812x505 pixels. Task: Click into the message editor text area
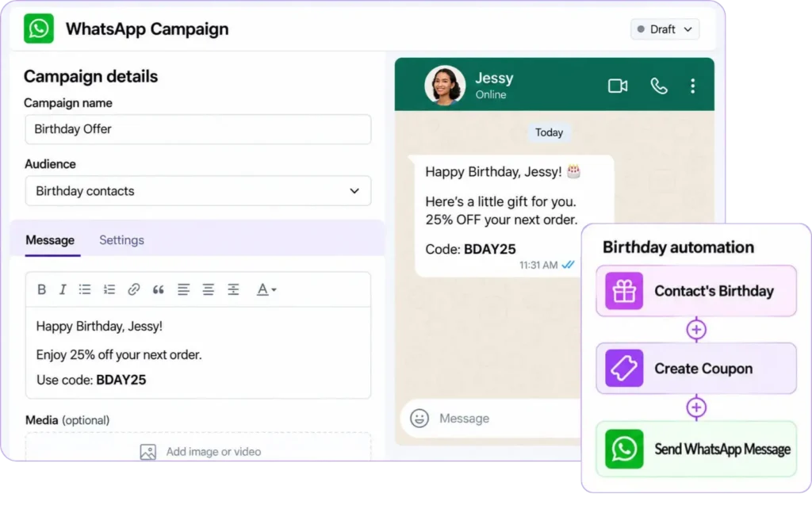[x=197, y=353]
